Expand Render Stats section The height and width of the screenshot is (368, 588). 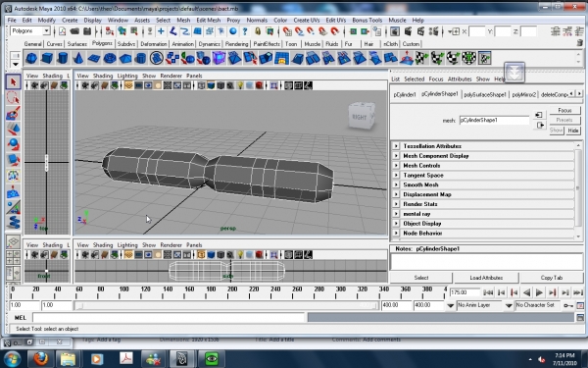(396, 204)
